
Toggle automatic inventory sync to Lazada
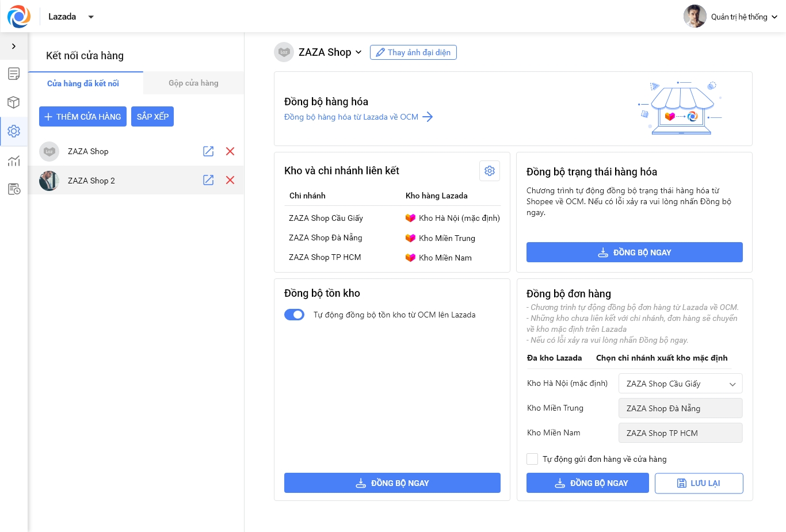294,315
